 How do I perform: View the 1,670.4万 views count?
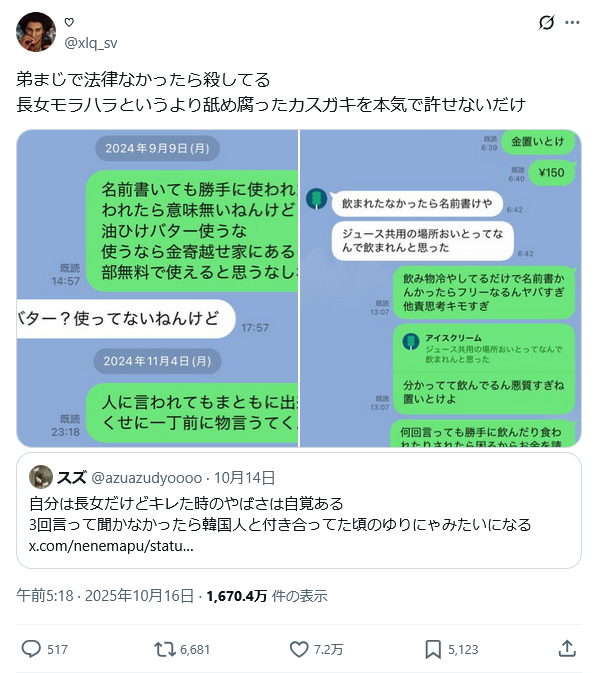(x=267, y=596)
